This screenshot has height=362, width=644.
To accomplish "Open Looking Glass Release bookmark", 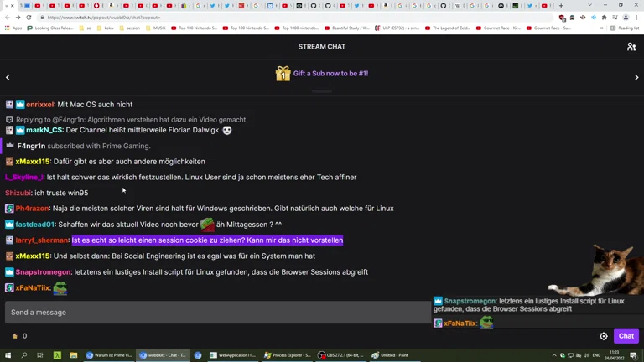I will pos(50,28).
